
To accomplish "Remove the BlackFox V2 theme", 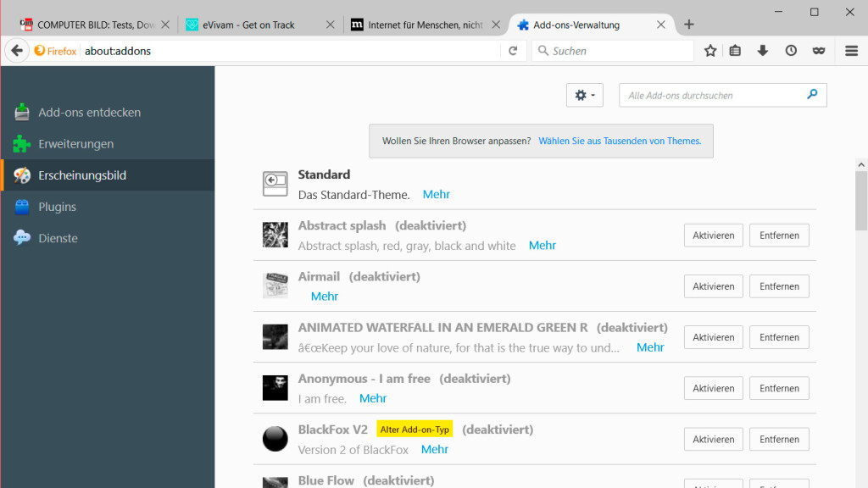I will coord(780,439).
